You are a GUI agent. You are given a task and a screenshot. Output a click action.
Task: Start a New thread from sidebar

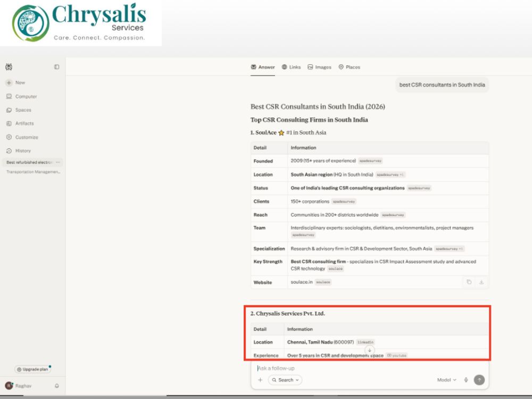click(15, 82)
